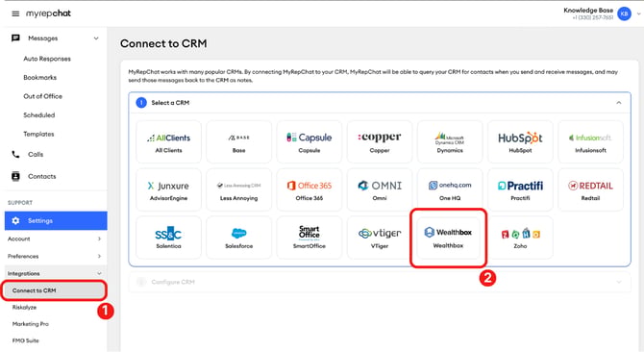This screenshot has width=644, height=352.
Task: Choose the Less Annoying CRM tile
Action: pyautogui.click(x=238, y=189)
